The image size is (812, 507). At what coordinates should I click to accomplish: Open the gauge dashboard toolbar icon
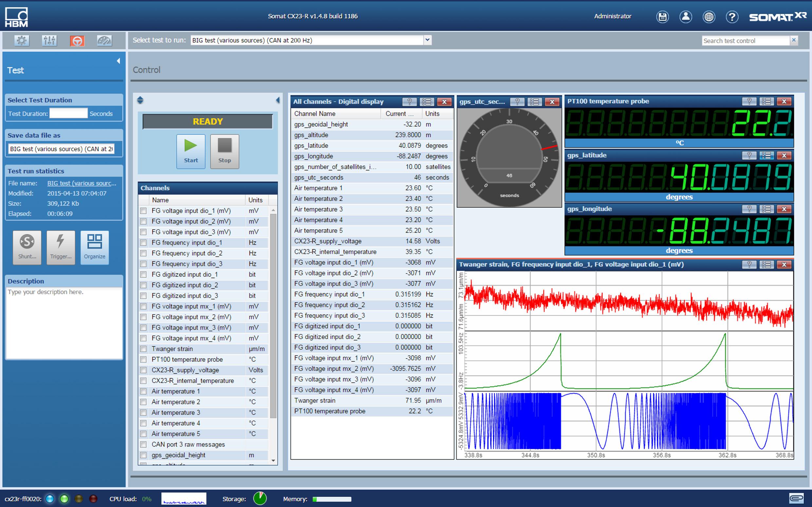click(104, 41)
